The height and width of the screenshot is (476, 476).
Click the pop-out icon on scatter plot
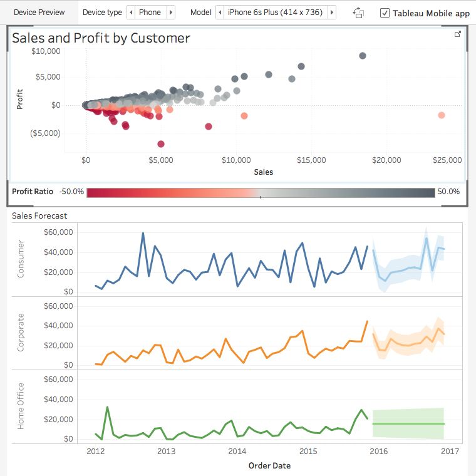(x=457, y=34)
